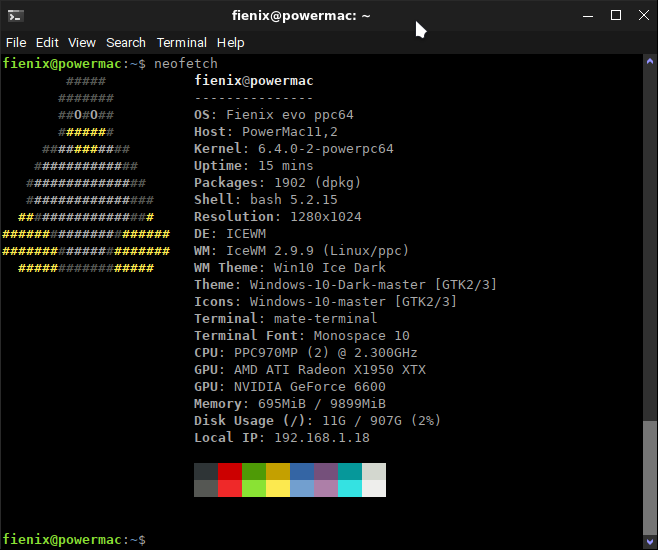The image size is (658, 550).
Task: Click the dark blue color block
Action: pos(302,472)
